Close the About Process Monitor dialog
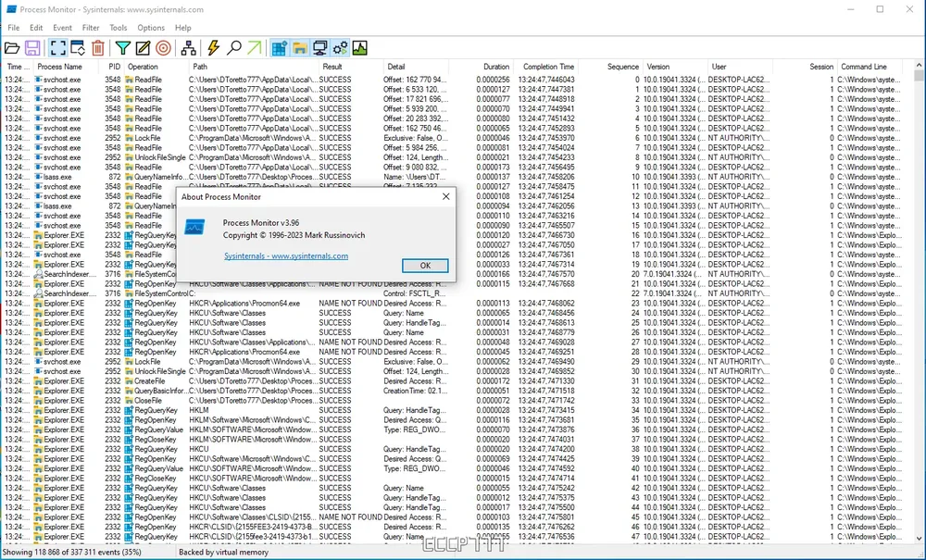Screen dimensions: 926x560 (445, 196)
